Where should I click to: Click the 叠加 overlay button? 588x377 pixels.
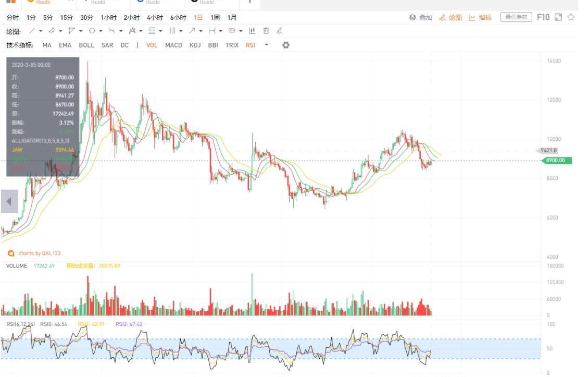[421, 18]
